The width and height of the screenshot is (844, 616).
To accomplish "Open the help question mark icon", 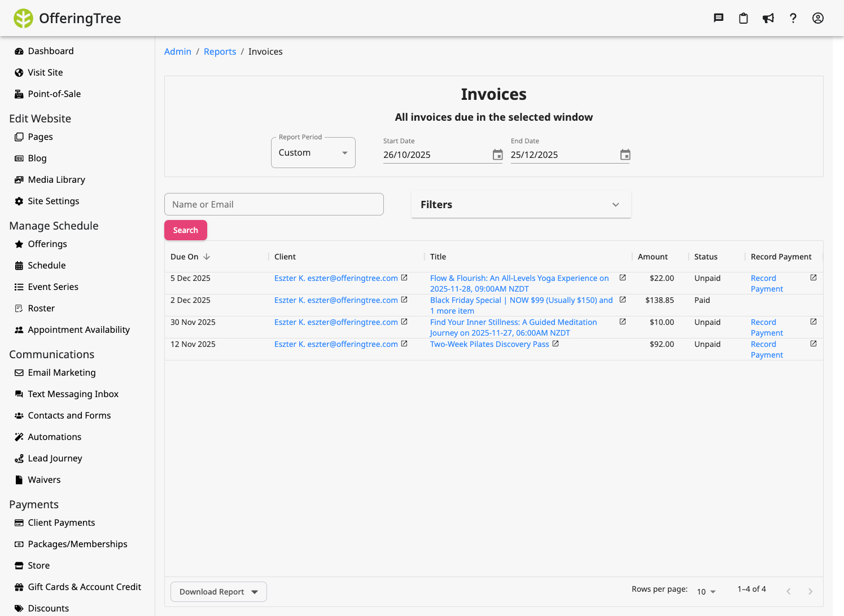I will [793, 17].
